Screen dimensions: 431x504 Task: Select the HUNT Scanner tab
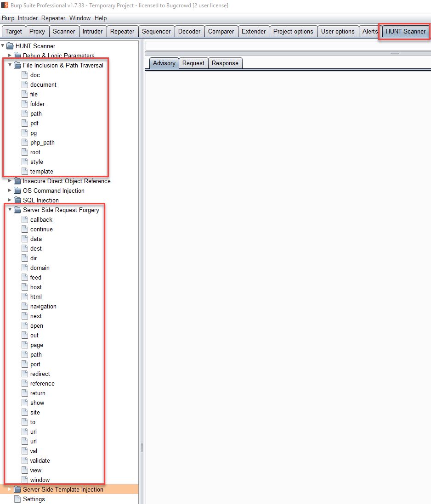[x=406, y=32]
